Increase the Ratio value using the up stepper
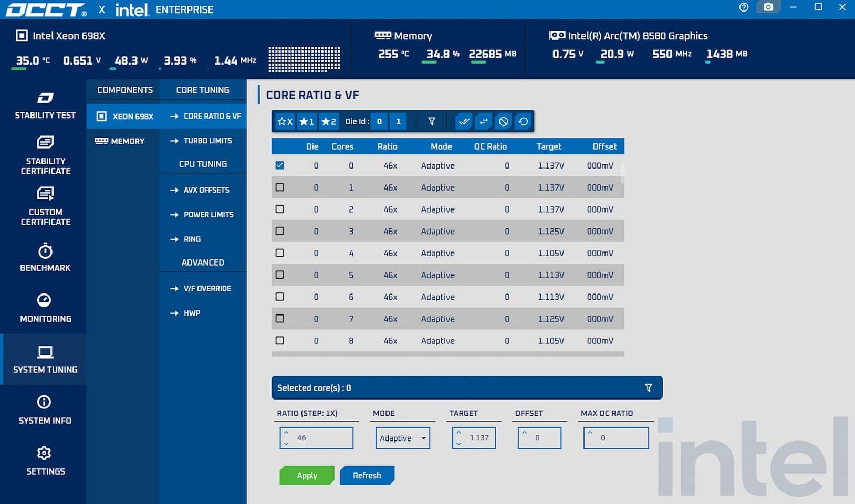Image resolution: width=855 pixels, height=504 pixels. pos(286,433)
